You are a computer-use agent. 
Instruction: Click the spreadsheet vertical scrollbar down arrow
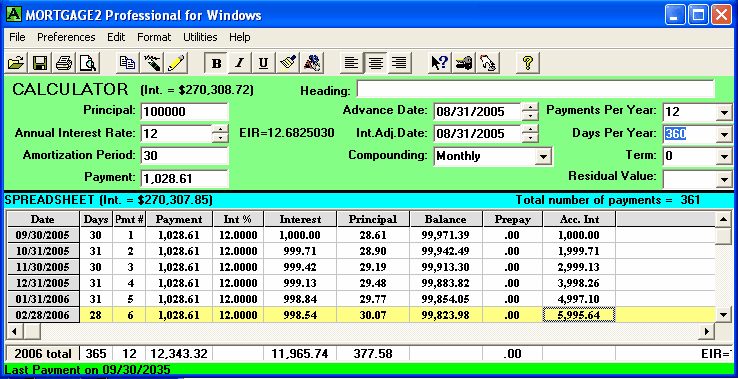point(723,314)
